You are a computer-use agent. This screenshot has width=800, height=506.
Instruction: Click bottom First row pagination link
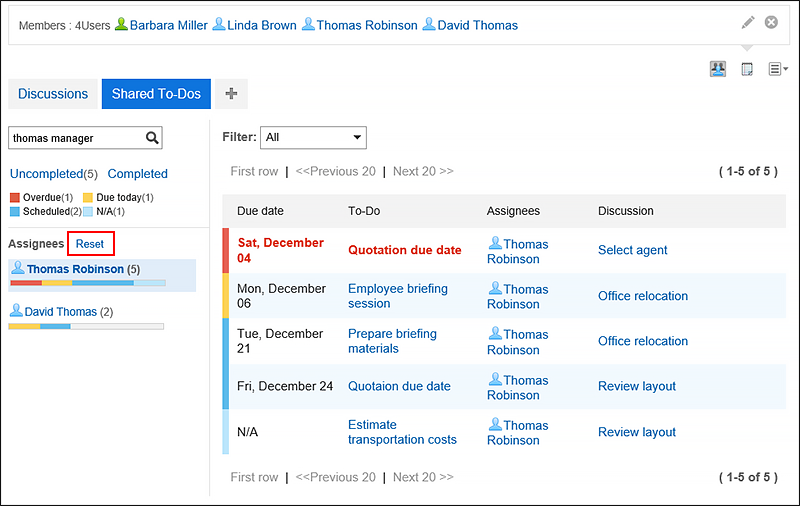coord(254,477)
